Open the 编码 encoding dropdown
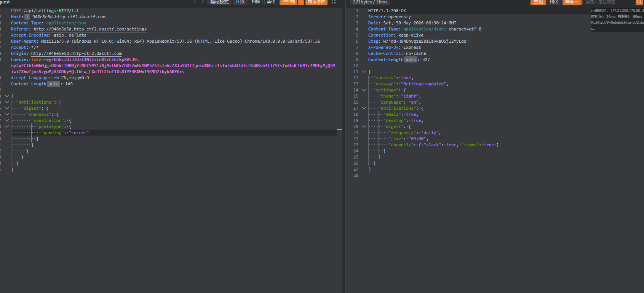The width and height of the screenshot is (644, 293). tap(571, 2)
